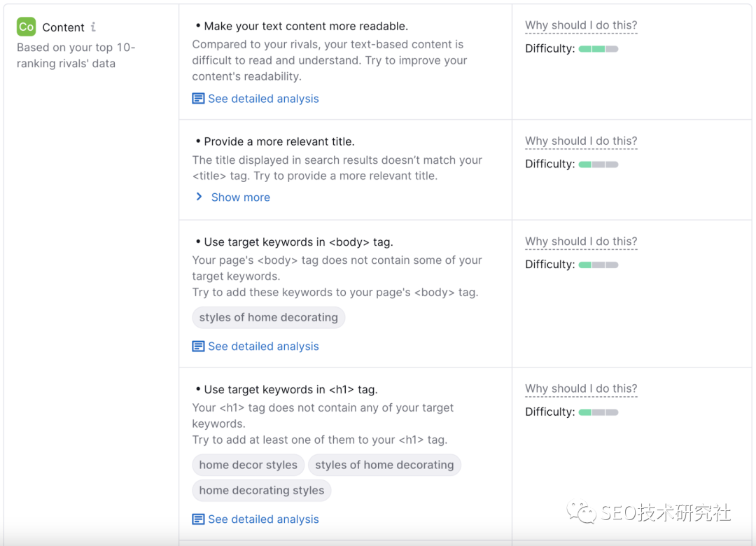Click the WeChat logo in the watermark
The image size is (756, 546).
pyautogui.click(x=582, y=512)
